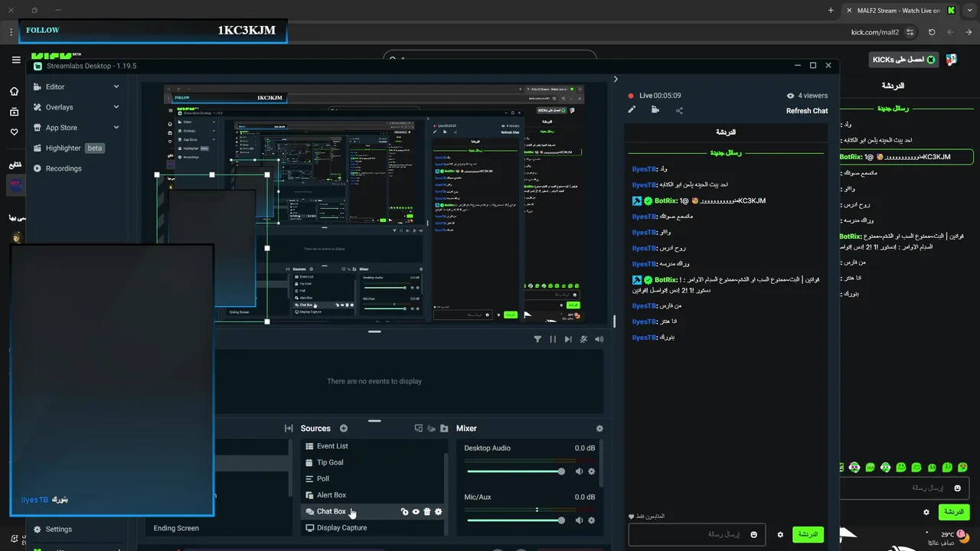The width and height of the screenshot is (980, 551).
Task: Click the home icon in Kick sidebar
Action: (14, 92)
